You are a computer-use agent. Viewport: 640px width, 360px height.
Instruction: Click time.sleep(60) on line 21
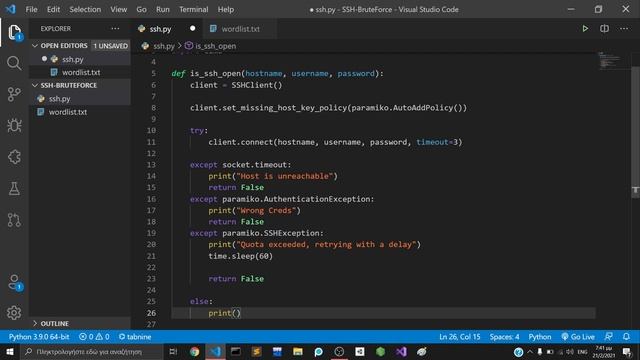(x=240, y=256)
